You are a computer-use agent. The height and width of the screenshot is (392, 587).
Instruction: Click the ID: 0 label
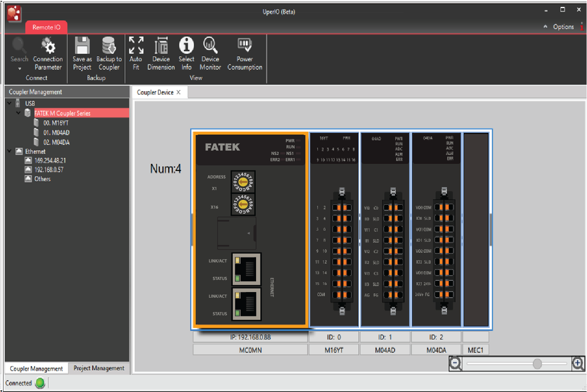click(334, 337)
